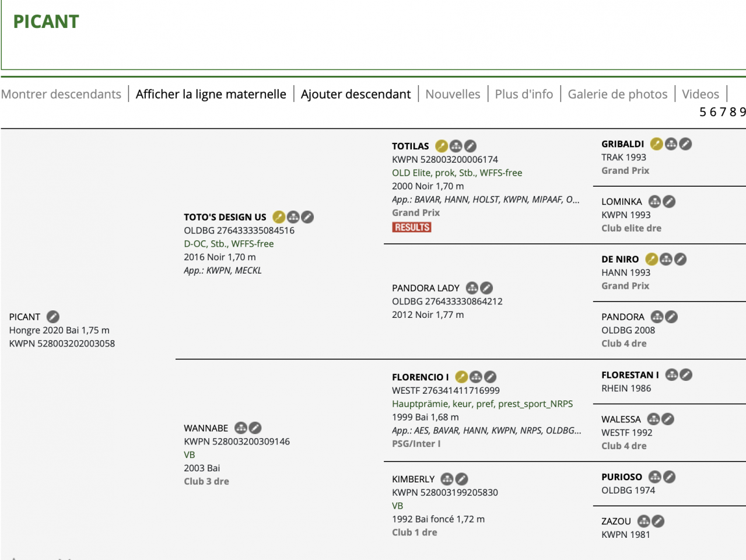The image size is (746, 560).
Task: Click the gold stallion icon beside FLORENCIO I
Action: (x=461, y=377)
